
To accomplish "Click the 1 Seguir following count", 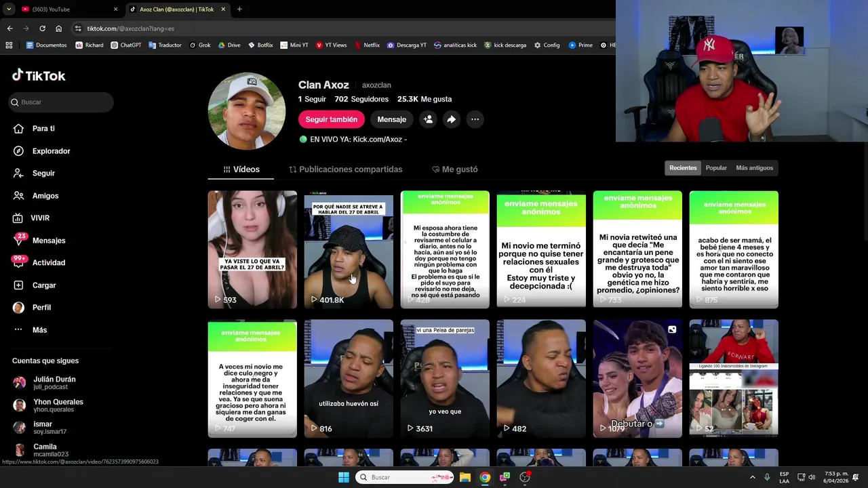I will coord(312,99).
